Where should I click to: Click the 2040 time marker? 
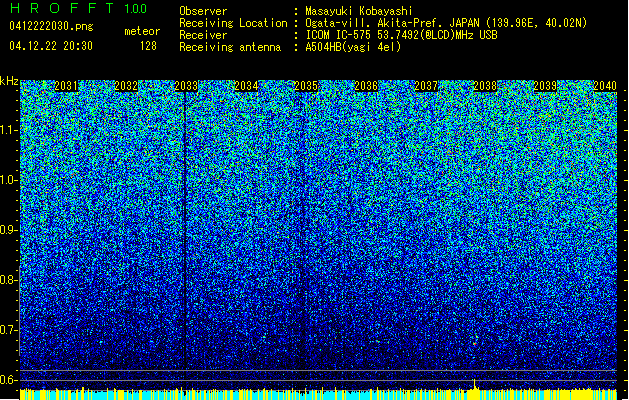[605, 86]
